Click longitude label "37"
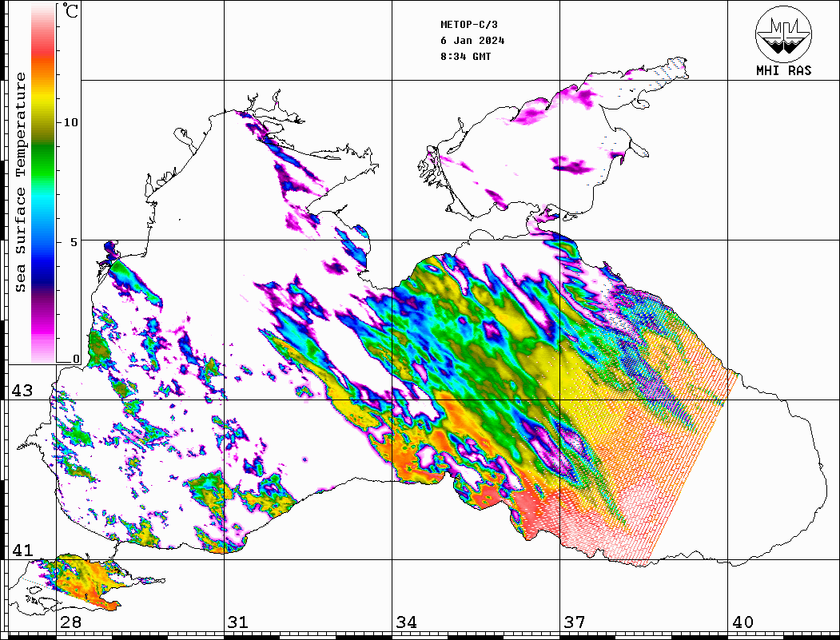 coord(575,622)
